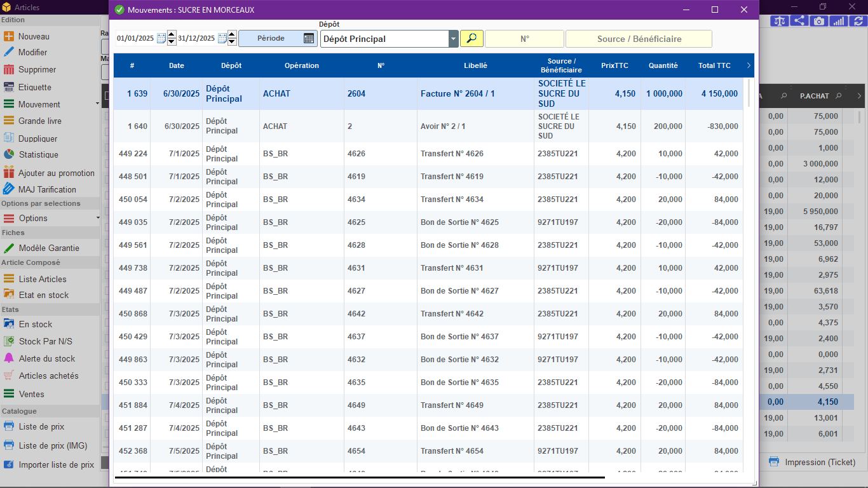Click Impression (Ticket) button
The height and width of the screenshot is (488, 868).
pos(811,462)
